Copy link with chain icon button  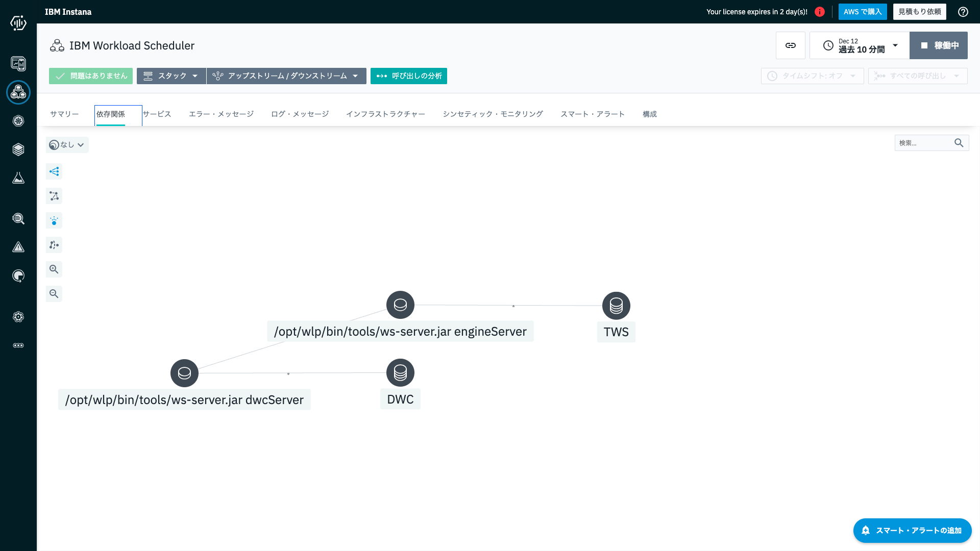791,45
